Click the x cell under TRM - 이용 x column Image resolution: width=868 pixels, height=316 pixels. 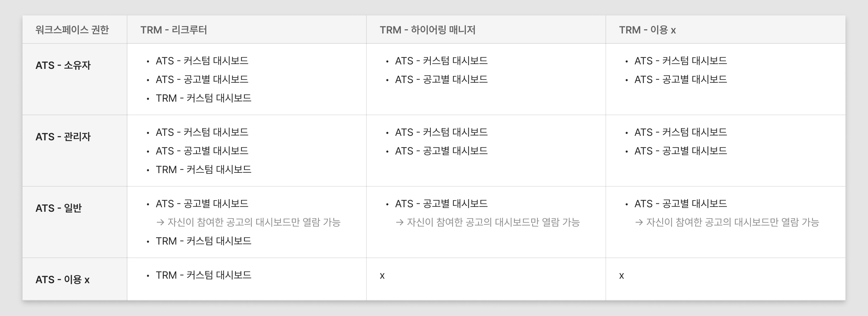pos(621,276)
